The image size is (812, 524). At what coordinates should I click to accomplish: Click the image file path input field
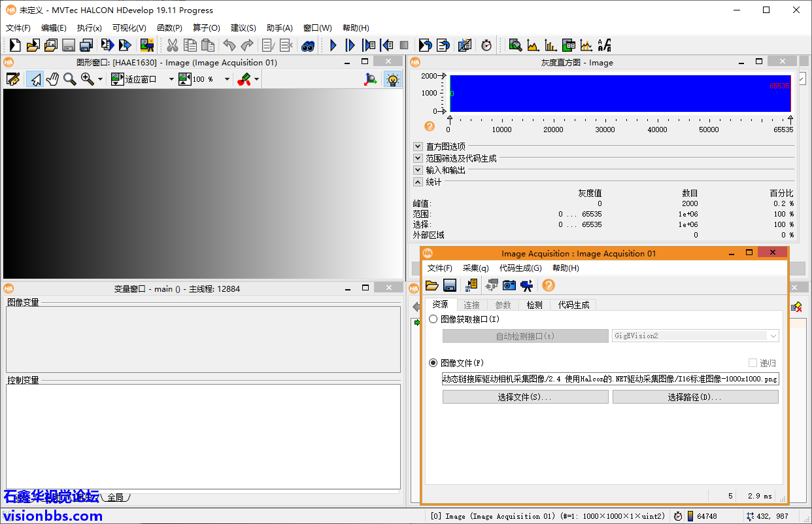pos(611,379)
